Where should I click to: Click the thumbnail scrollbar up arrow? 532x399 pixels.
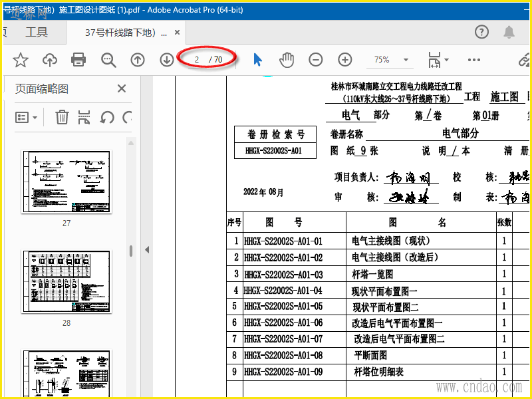click(x=131, y=143)
